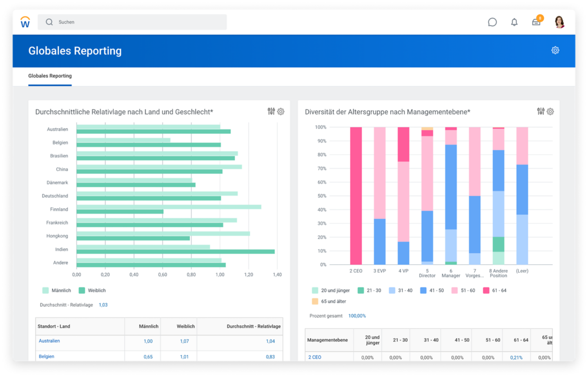Screen dimensions: 588x377
Task: Click the Deutschland axis label
Action: click(x=55, y=196)
